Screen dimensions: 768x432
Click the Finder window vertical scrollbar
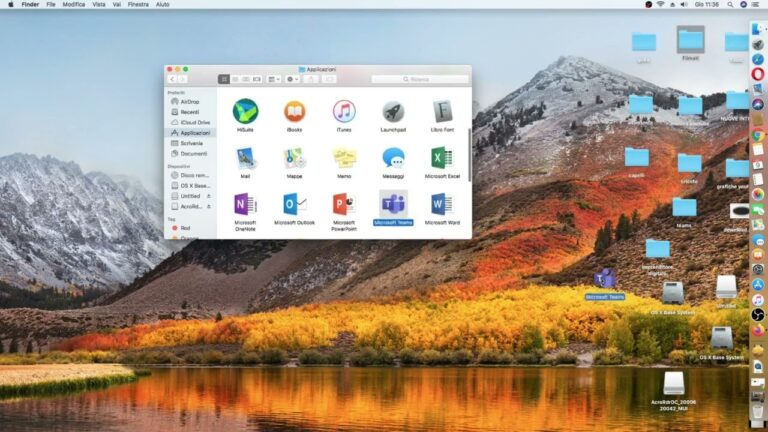470,154
